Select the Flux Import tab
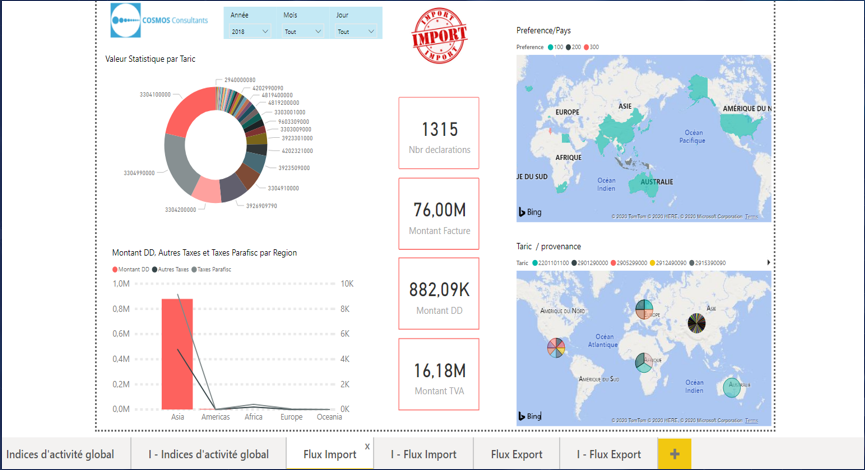Image resolution: width=865 pixels, height=470 pixels. (x=330, y=454)
